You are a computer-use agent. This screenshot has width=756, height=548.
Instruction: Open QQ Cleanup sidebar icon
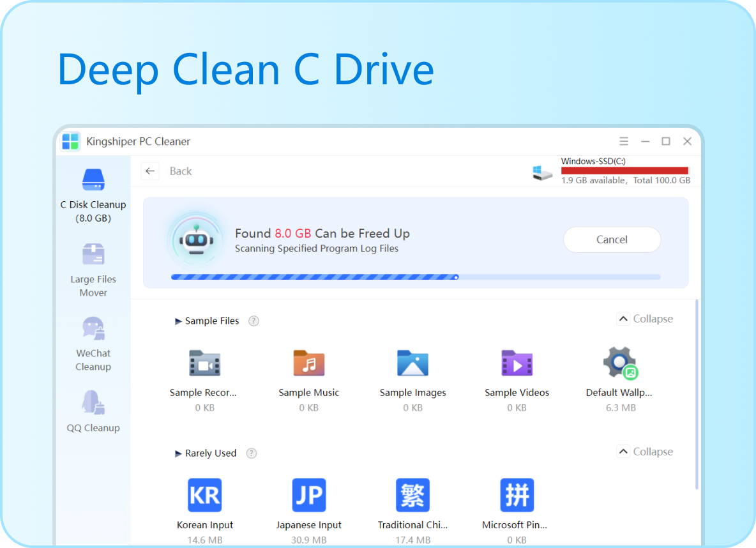point(93,403)
